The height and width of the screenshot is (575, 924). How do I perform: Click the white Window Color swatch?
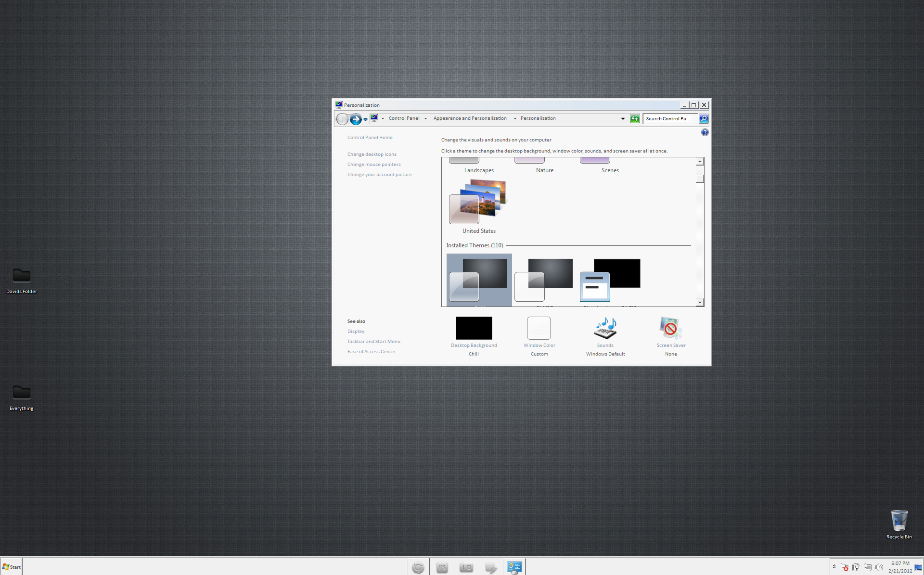(539, 328)
